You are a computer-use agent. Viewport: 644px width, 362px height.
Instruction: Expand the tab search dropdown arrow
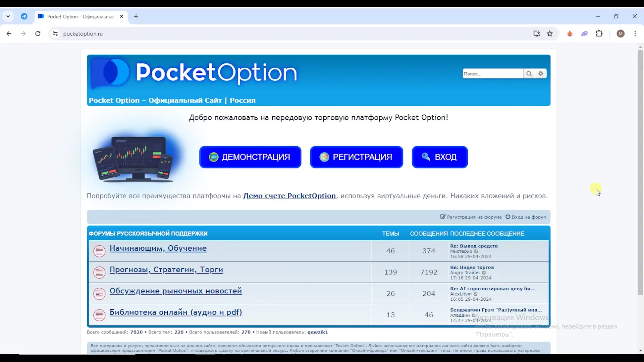(x=8, y=16)
